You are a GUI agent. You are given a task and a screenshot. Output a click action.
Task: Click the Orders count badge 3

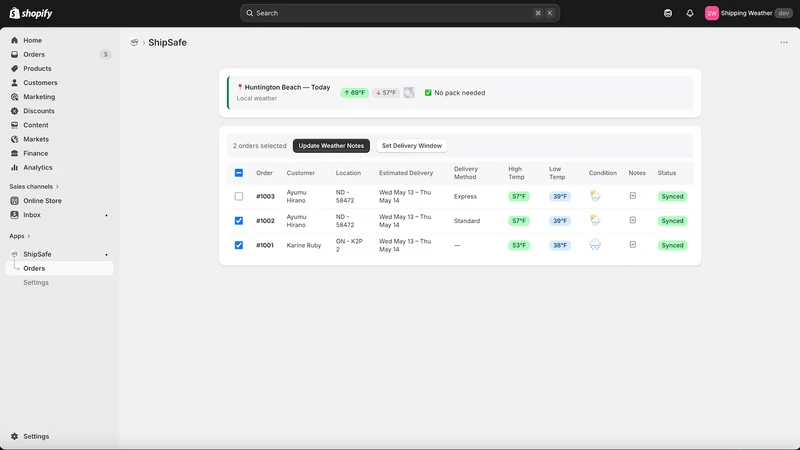(x=105, y=55)
